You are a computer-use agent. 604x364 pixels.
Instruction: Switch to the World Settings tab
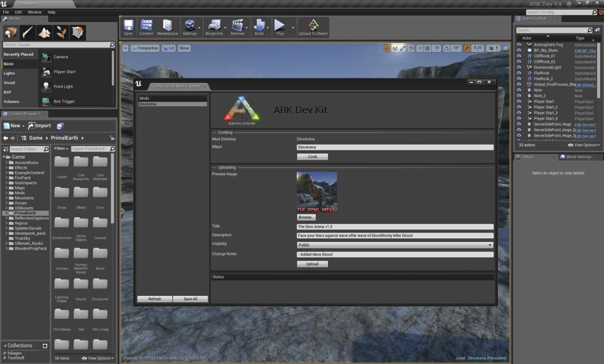578,157
